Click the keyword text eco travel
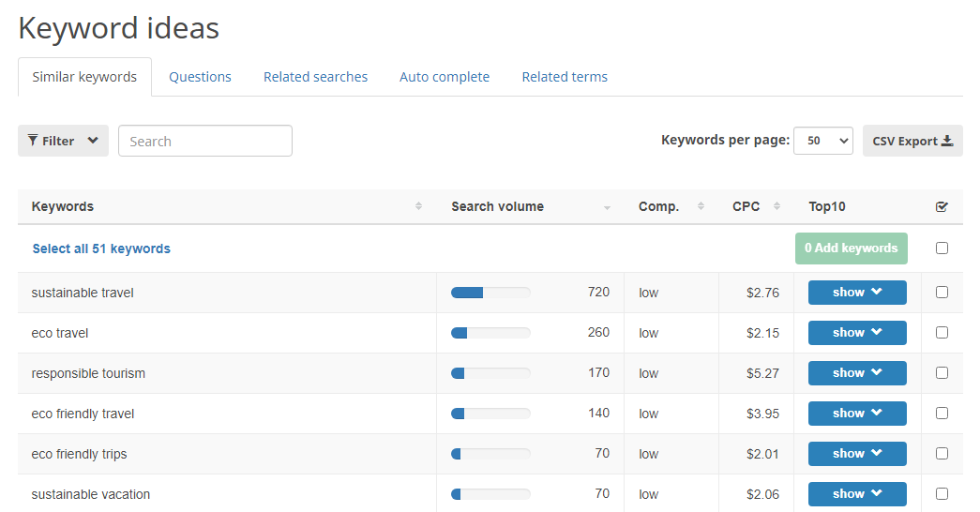The height and width of the screenshot is (512, 980). coord(60,333)
